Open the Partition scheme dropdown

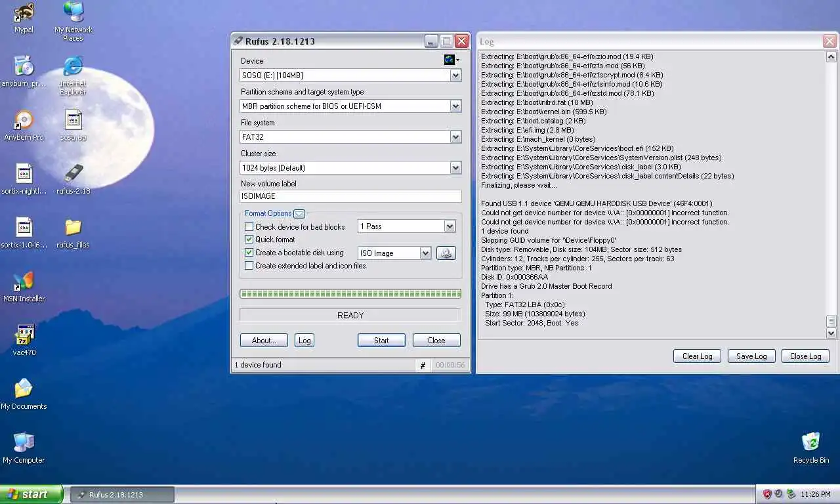[455, 106]
